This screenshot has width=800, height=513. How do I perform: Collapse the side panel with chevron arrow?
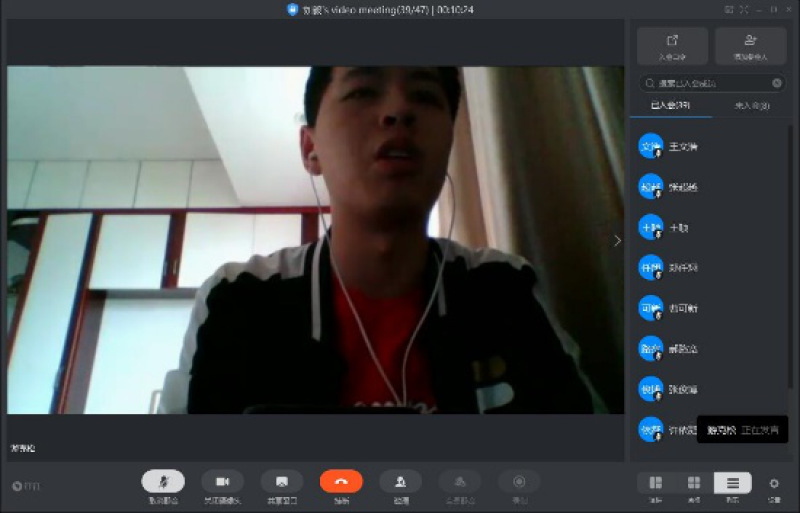click(x=617, y=240)
